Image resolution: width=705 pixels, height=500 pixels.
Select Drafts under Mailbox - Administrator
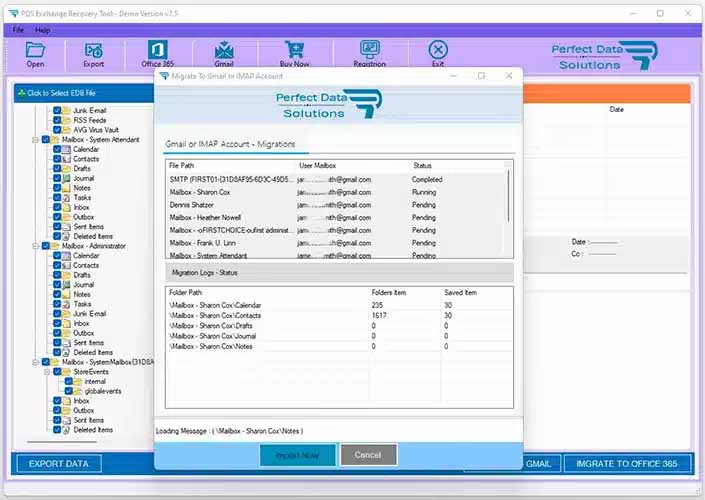tap(82, 275)
